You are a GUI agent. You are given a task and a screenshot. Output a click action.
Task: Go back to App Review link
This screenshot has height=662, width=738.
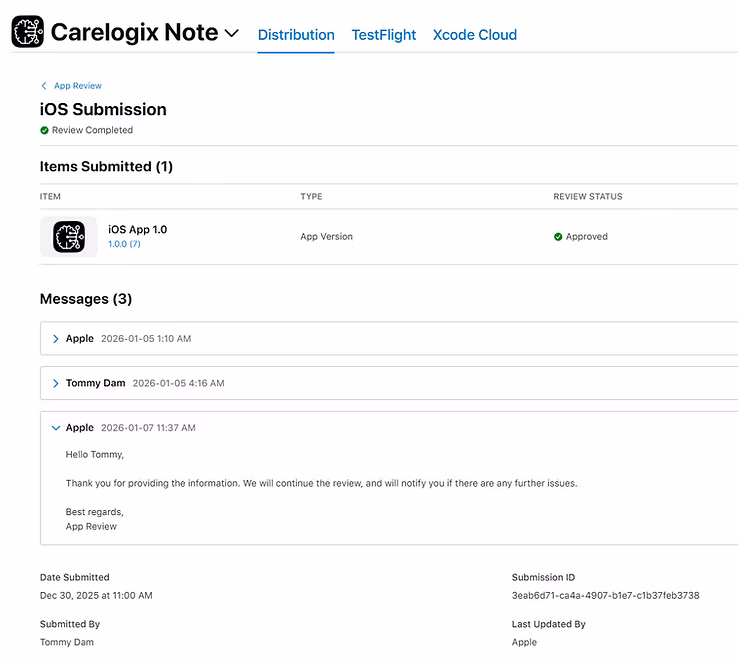(x=78, y=86)
